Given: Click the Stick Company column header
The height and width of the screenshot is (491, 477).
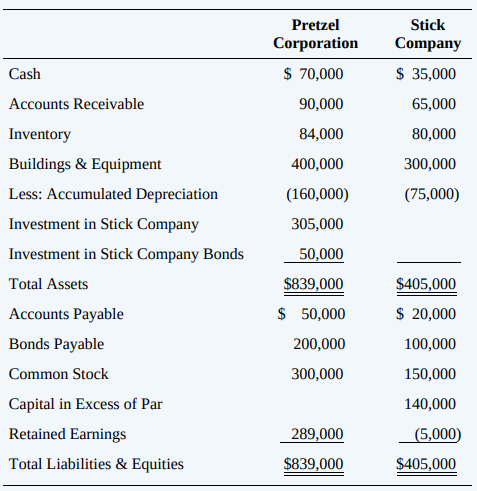Looking at the screenshot, I should (428, 34).
